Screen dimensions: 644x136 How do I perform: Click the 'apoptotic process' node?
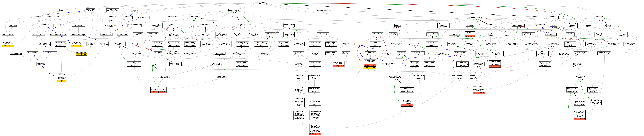pos(360,44)
